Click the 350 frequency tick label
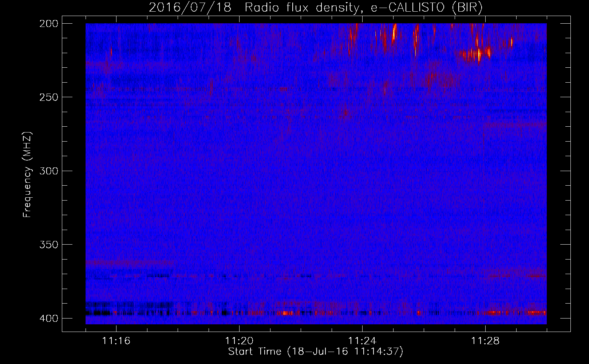The width and height of the screenshot is (589, 364). pos(48,245)
